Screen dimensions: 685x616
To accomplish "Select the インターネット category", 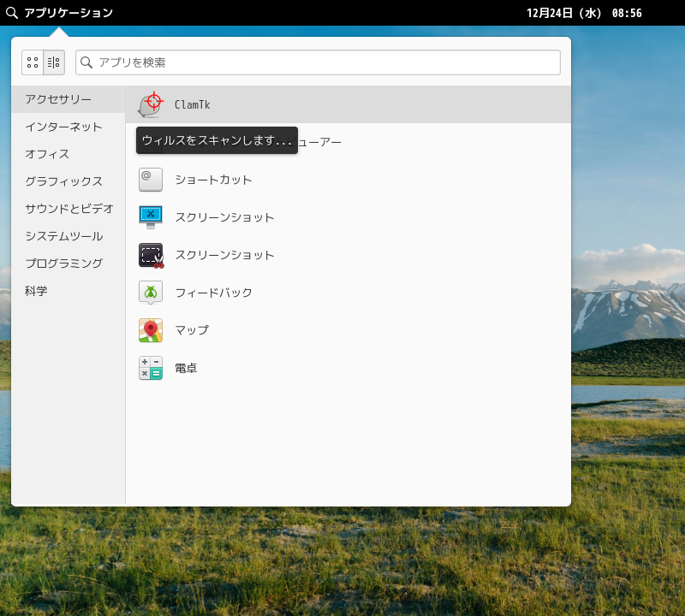I will [x=68, y=127].
